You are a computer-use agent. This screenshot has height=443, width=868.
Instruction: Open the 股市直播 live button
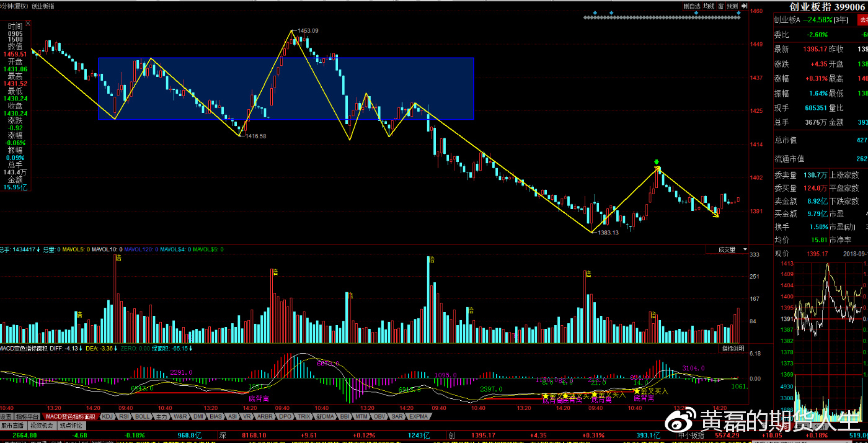tap(14, 426)
